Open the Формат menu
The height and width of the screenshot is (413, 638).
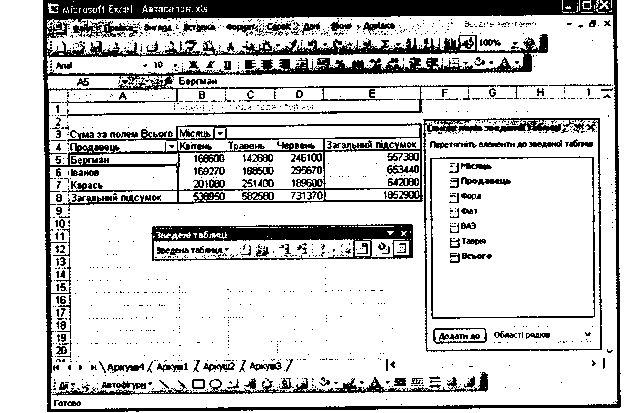[240, 27]
